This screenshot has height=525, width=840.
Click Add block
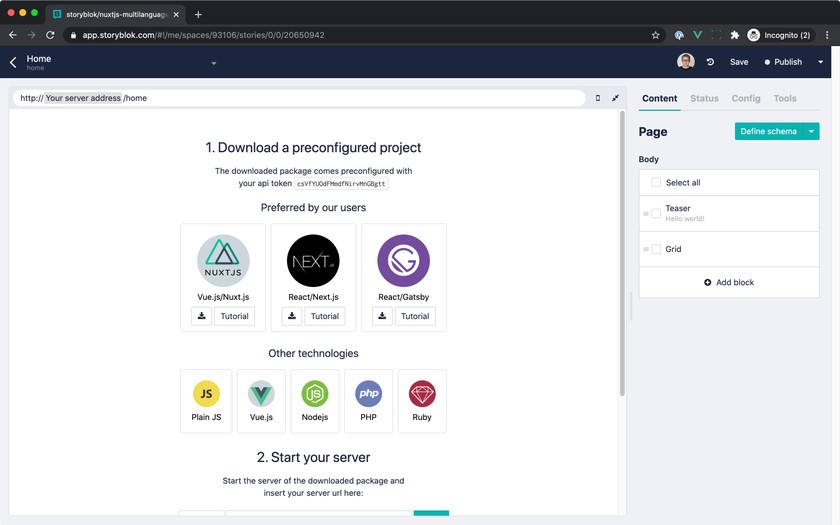pyautogui.click(x=729, y=282)
